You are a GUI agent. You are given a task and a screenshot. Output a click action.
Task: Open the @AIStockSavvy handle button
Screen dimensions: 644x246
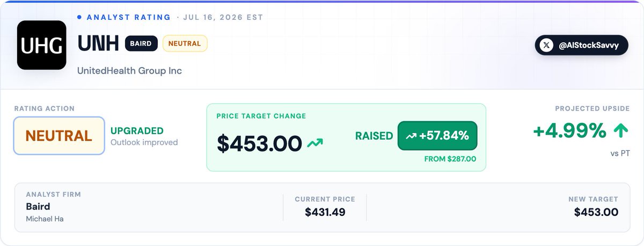point(581,46)
